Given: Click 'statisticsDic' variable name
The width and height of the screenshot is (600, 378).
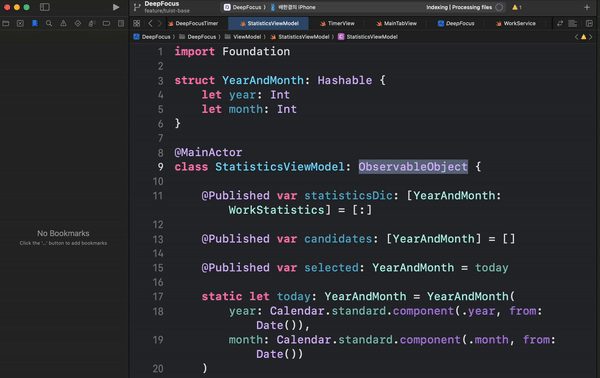Looking at the screenshot, I should 348,196.
